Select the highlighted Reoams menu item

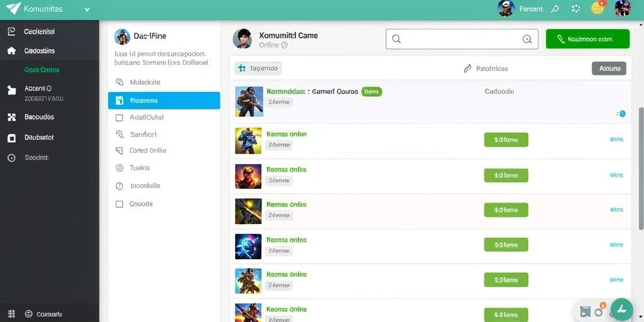[x=164, y=101]
